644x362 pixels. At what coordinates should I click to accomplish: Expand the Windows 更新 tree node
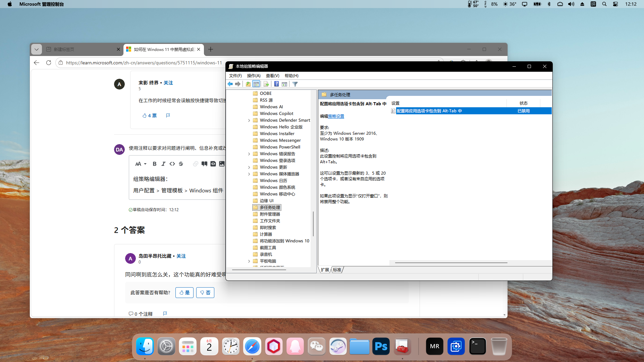click(249, 167)
